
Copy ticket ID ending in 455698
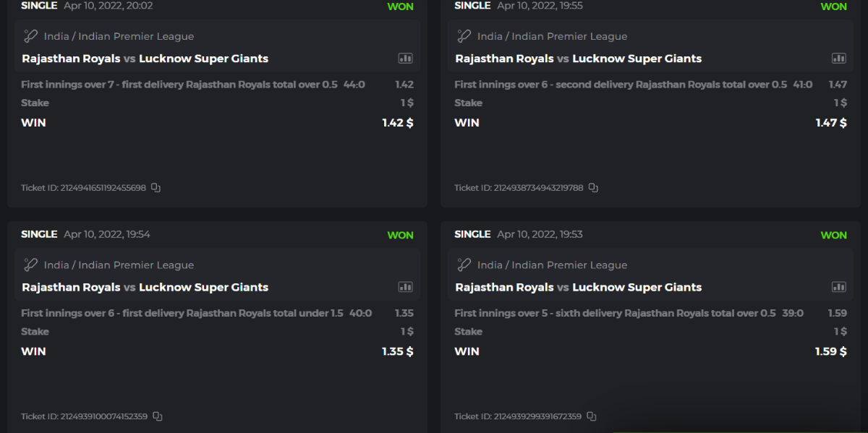(x=156, y=188)
